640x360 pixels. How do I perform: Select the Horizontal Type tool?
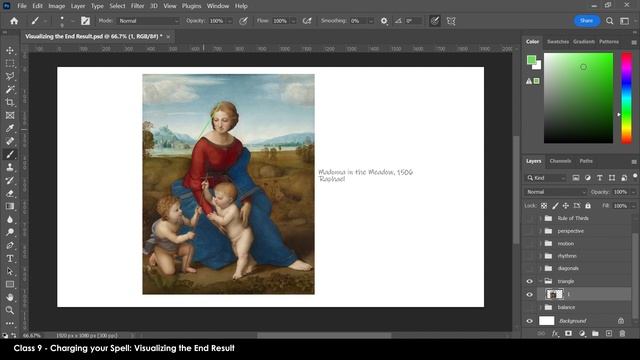tap(10, 258)
